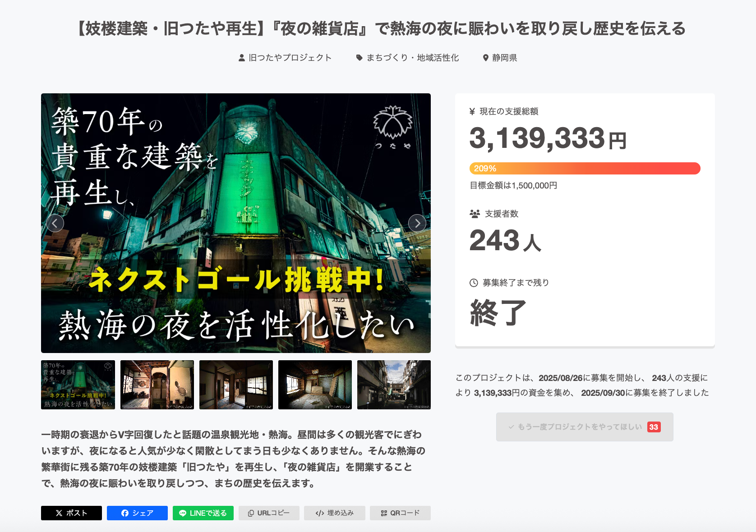Image resolution: width=756 pixels, height=532 pixels.
Task: Open the 静岡県 location link
Action: coord(500,58)
